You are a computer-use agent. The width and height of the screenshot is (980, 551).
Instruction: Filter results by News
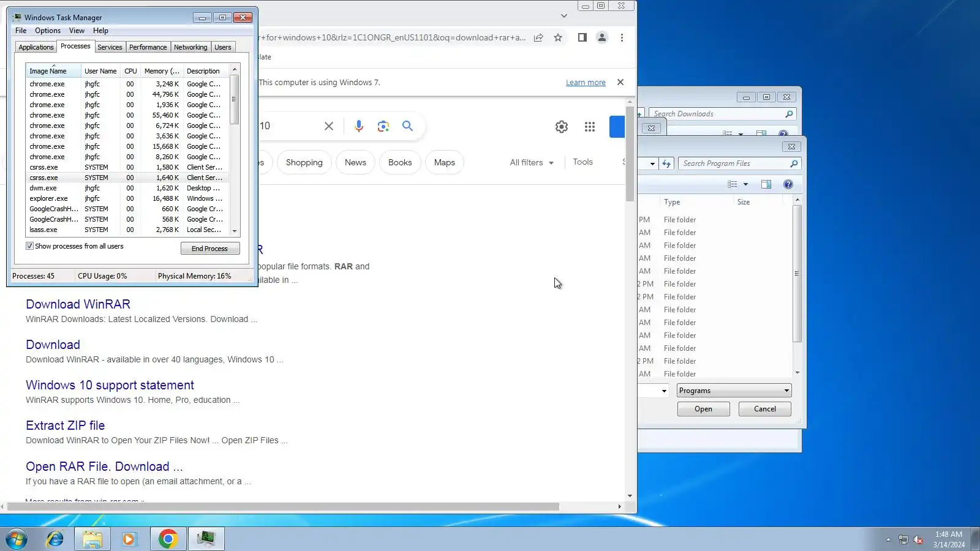point(355,162)
